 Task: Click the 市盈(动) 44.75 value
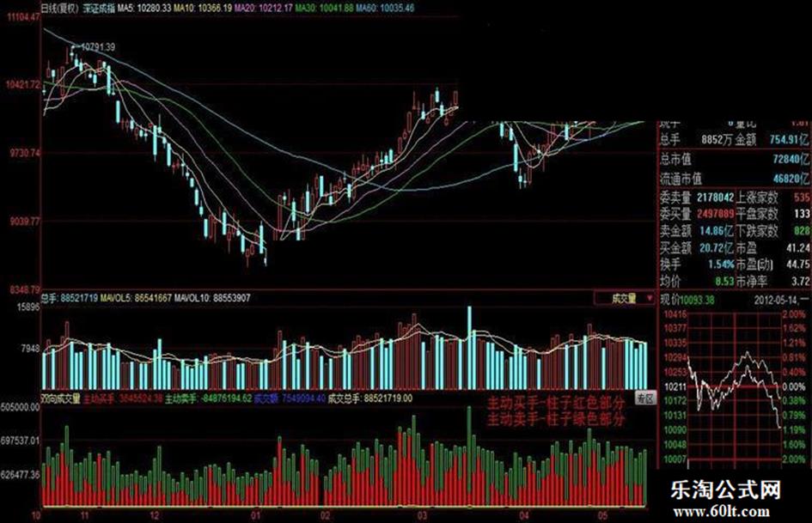tap(772, 265)
